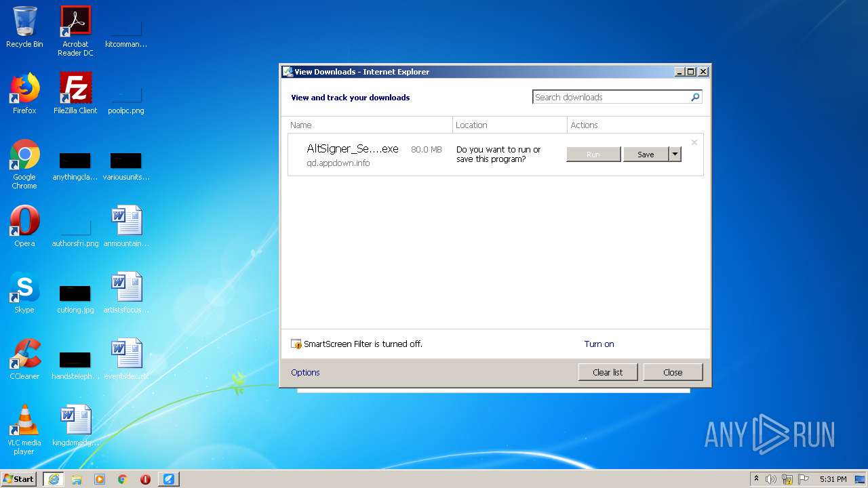This screenshot has height=488, width=868.
Task: Launch Google Chrome desktop shortcut
Action: pos(24,164)
